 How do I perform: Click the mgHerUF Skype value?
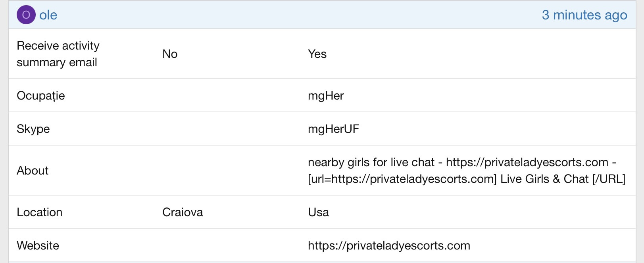(x=333, y=129)
